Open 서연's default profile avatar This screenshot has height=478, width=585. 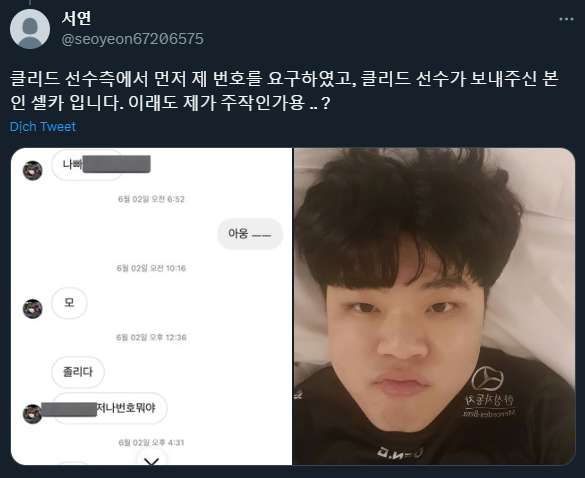click(x=30, y=29)
